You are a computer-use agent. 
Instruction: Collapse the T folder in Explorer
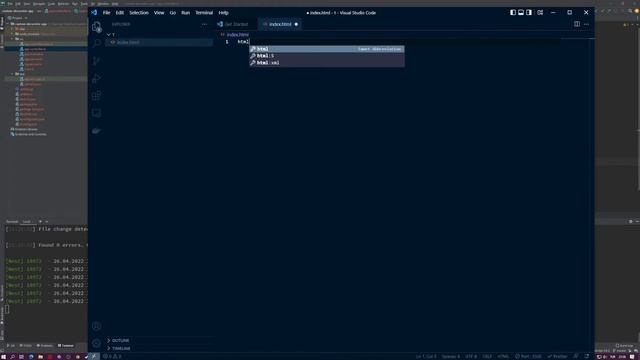[x=159, y=35]
